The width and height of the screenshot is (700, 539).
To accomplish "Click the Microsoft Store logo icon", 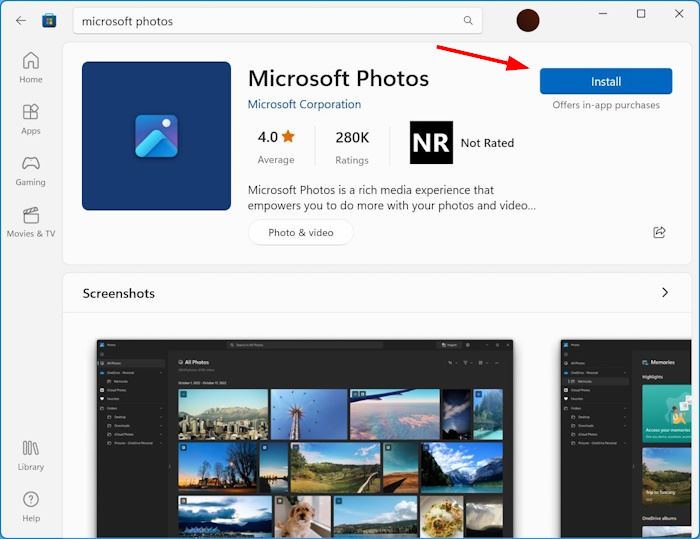I will coord(49,21).
